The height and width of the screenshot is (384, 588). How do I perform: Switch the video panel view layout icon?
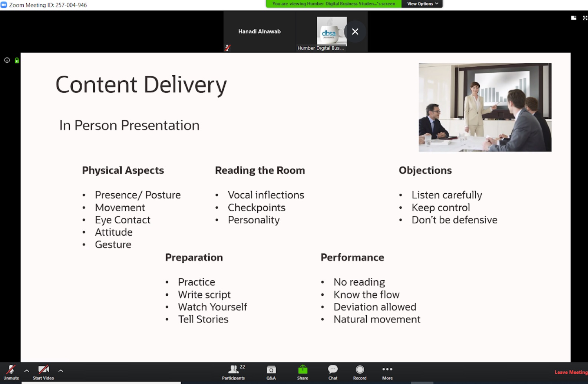574,18
